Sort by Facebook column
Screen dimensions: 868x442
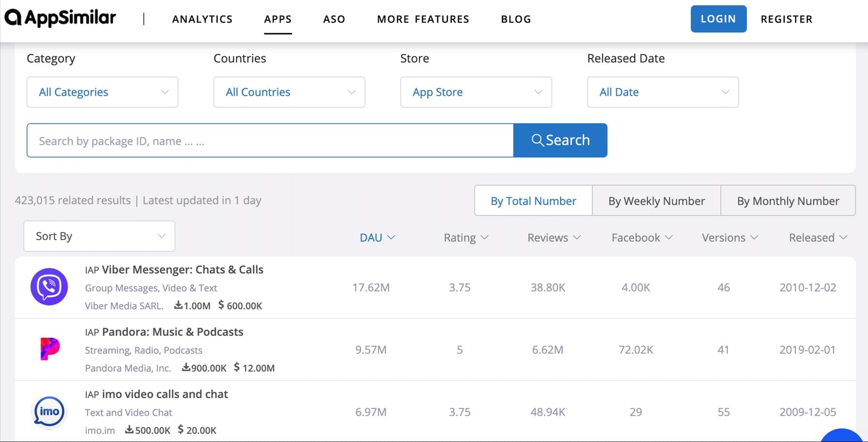click(x=642, y=237)
